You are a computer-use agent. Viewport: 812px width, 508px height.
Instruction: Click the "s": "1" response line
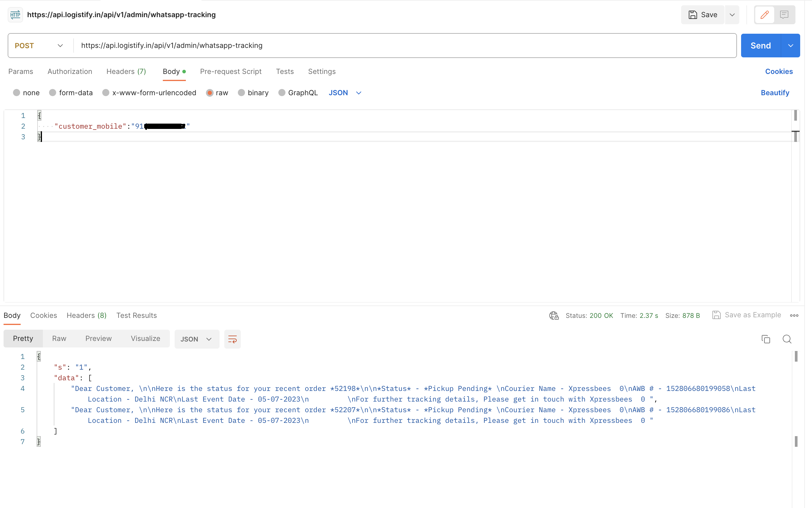pos(72,367)
